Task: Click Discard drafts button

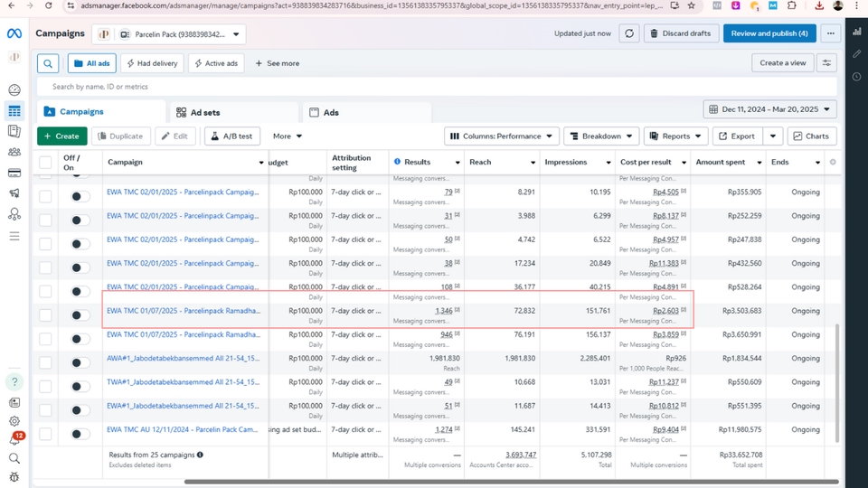Action: tap(681, 33)
